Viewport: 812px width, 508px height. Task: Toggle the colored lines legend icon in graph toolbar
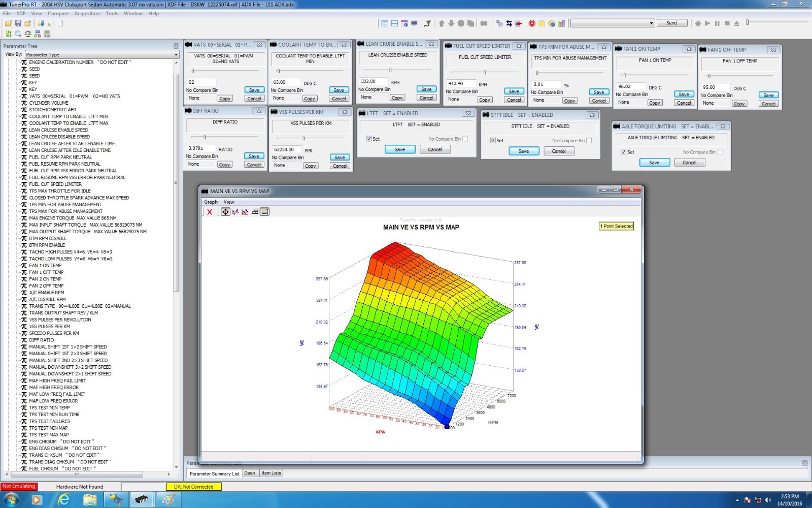264,212
